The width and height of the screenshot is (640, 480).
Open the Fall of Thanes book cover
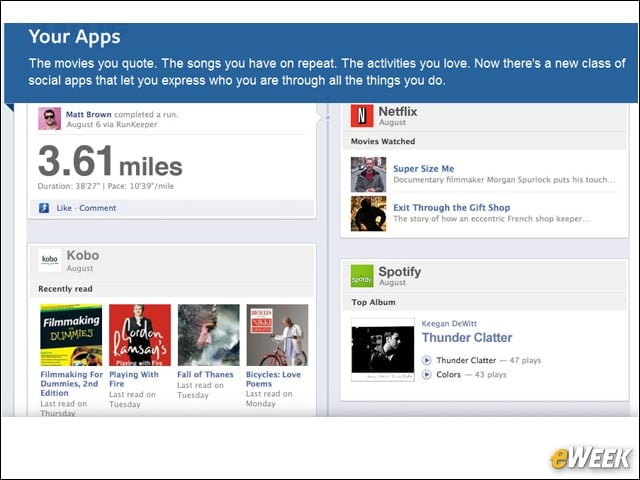pyautogui.click(x=209, y=335)
